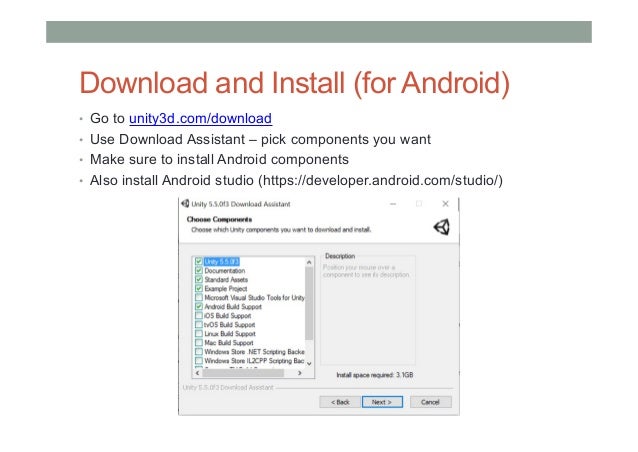
Task: Check Windows Store IL2CPP Scripting Backend checkbox
Action: 199,360
